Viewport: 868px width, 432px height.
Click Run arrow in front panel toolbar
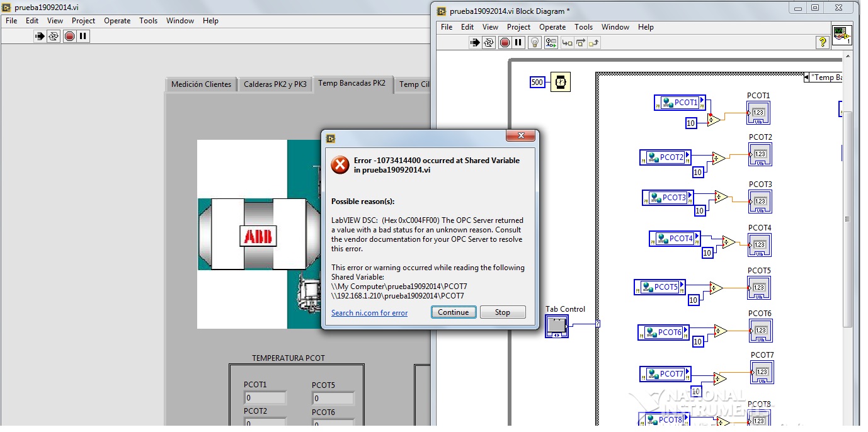40,36
